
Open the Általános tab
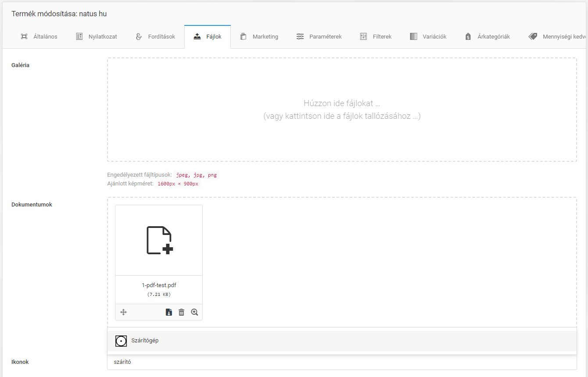(x=39, y=37)
